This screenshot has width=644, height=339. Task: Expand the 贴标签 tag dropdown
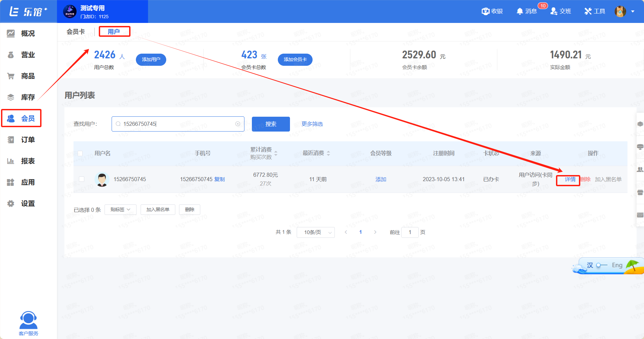(x=120, y=209)
